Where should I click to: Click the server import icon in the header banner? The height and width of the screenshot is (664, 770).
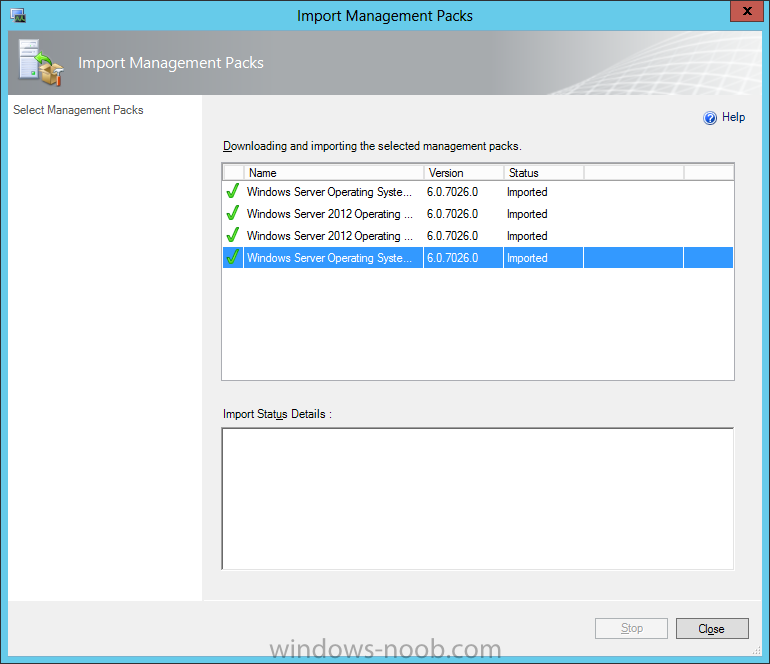click(41, 62)
